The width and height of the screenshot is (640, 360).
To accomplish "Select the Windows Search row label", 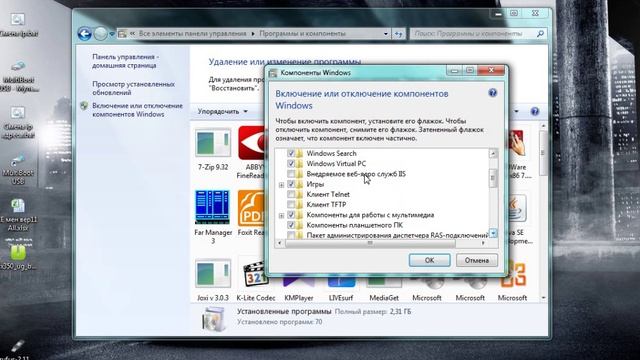I will tap(331, 153).
